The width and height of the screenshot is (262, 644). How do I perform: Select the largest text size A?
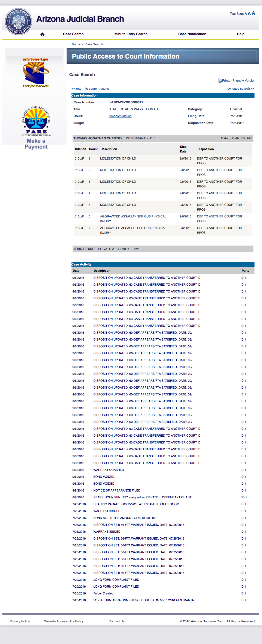pos(253,13)
